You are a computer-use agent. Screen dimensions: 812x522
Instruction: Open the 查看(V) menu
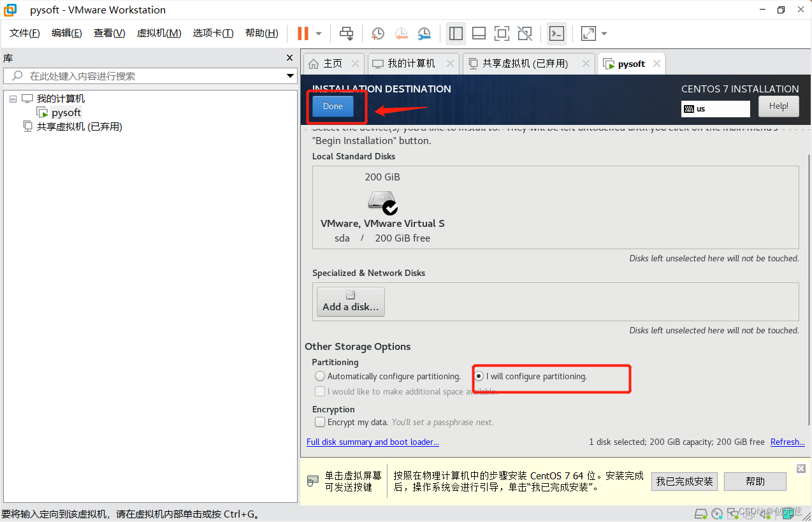click(110, 33)
